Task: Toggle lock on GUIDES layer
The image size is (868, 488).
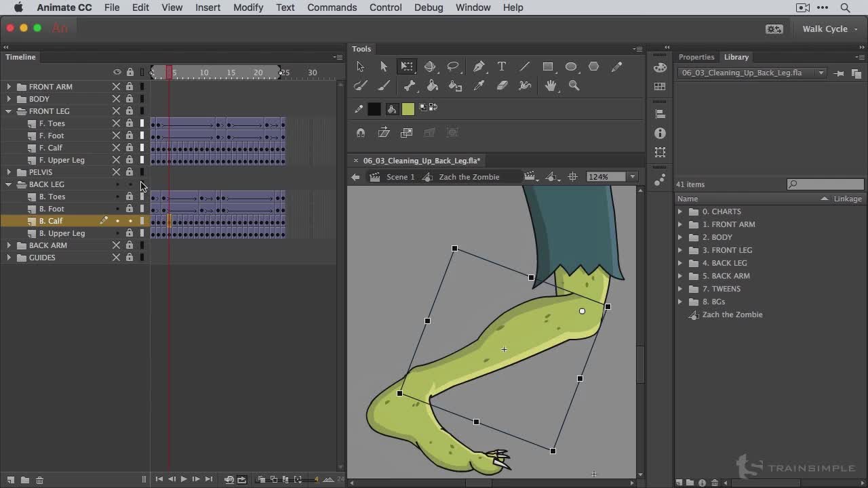Action: pos(130,258)
